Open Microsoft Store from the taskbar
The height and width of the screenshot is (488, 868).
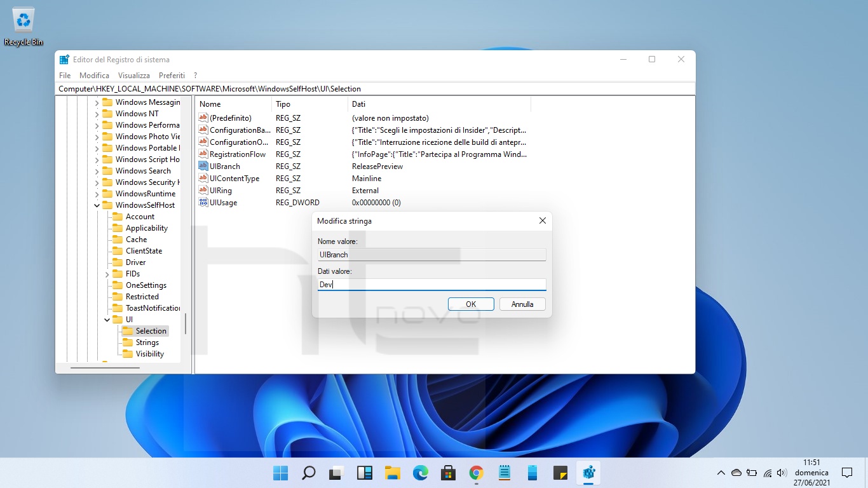click(449, 473)
